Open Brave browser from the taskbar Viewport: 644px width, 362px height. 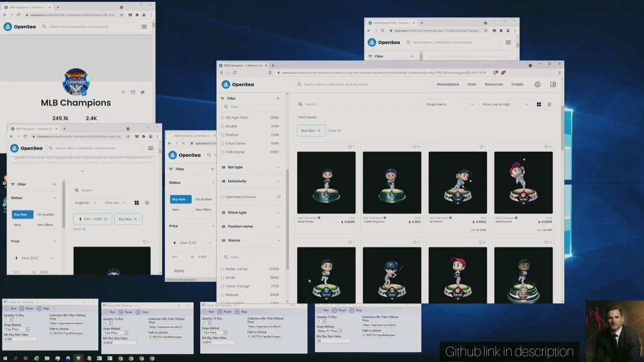(x=78, y=358)
